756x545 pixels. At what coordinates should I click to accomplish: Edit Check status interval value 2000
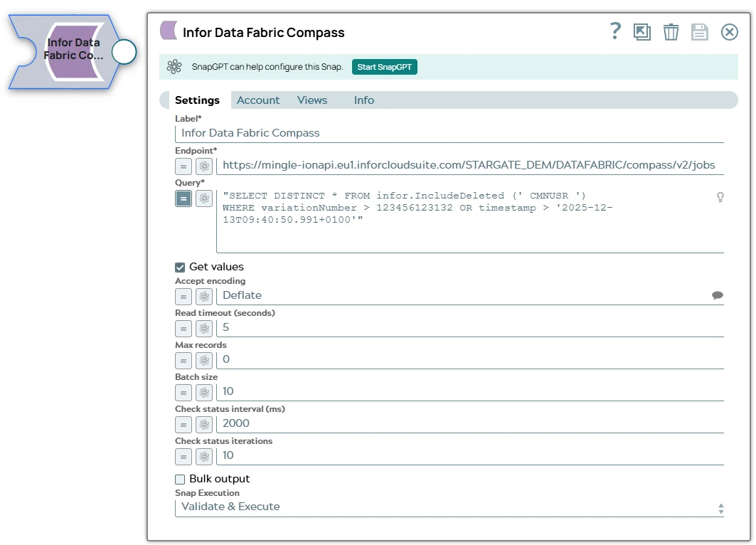click(470, 423)
